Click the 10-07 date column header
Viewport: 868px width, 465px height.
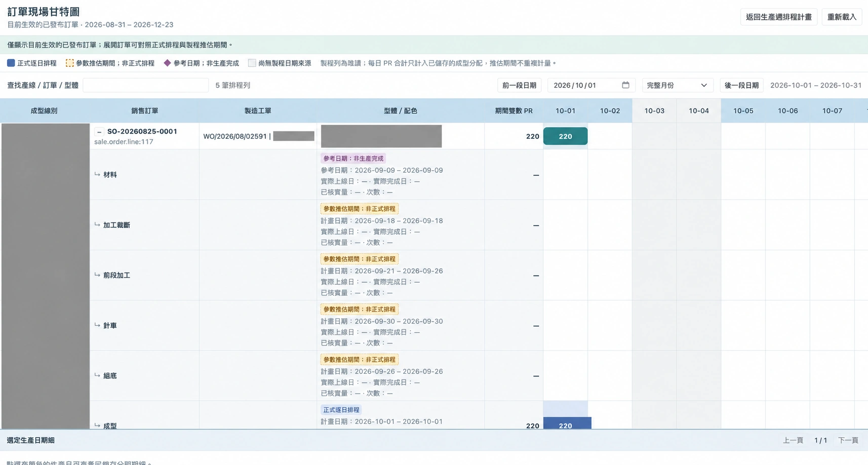coord(832,110)
